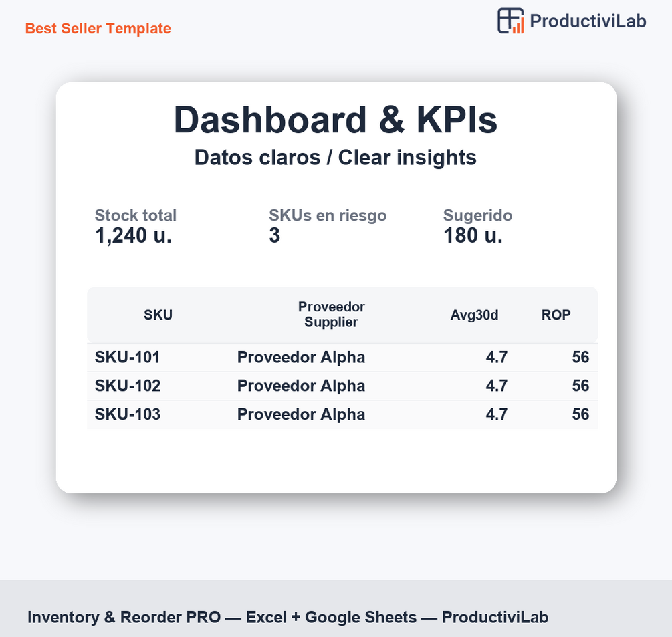Click the ROP column header
The height and width of the screenshot is (637, 672).
556,315
